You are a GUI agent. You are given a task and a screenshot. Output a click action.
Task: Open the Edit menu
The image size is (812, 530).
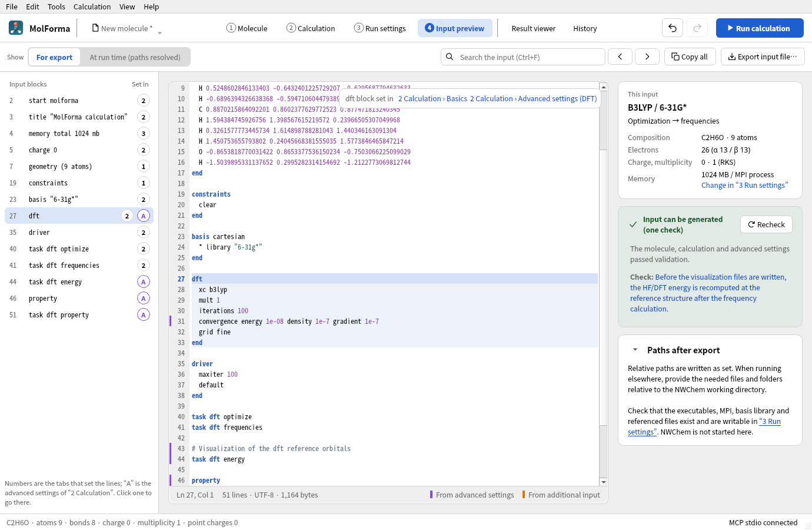point(32,6)
